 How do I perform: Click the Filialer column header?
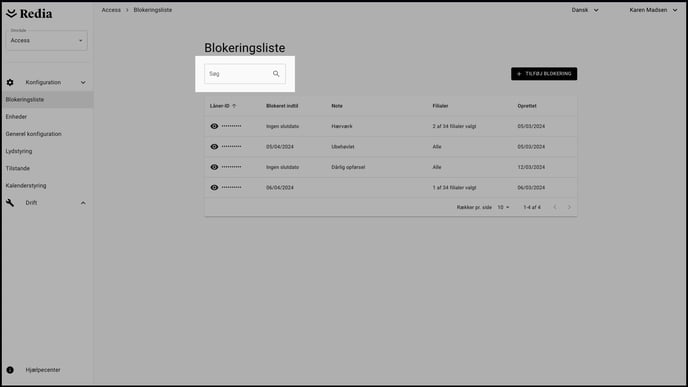click(x=440, y=106)
